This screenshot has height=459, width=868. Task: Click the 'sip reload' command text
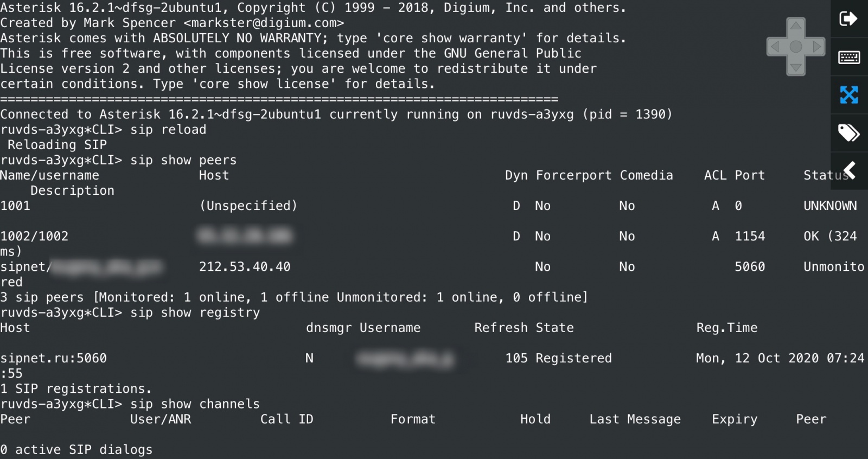point(168,130)
